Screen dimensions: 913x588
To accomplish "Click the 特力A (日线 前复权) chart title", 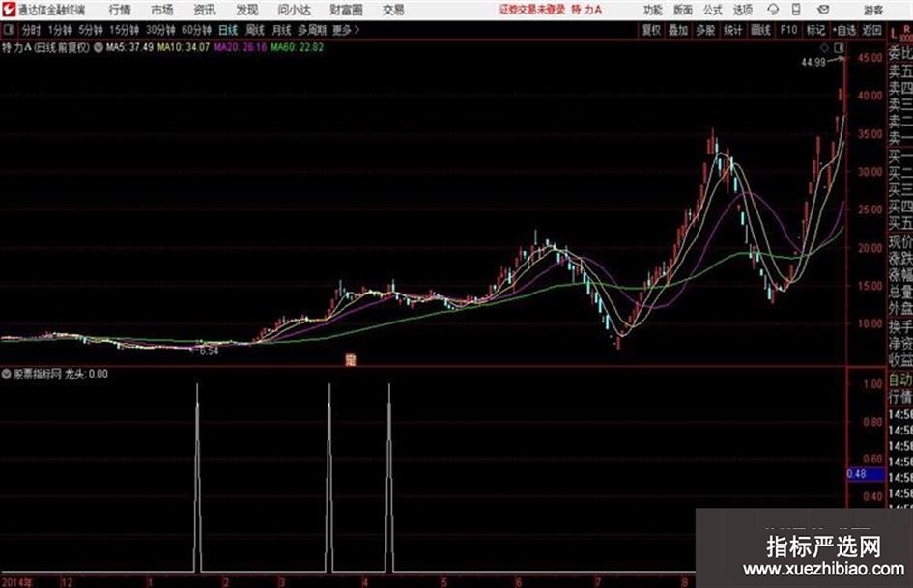I will 46,47.
